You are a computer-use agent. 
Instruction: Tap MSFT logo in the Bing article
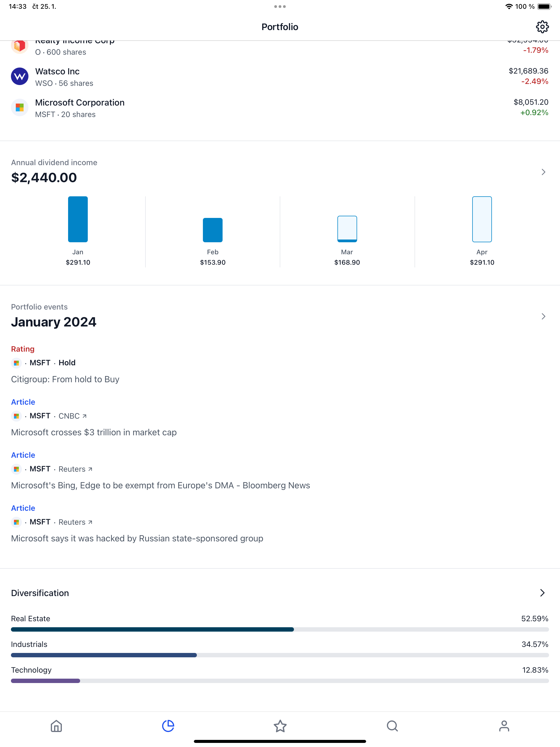16,469
